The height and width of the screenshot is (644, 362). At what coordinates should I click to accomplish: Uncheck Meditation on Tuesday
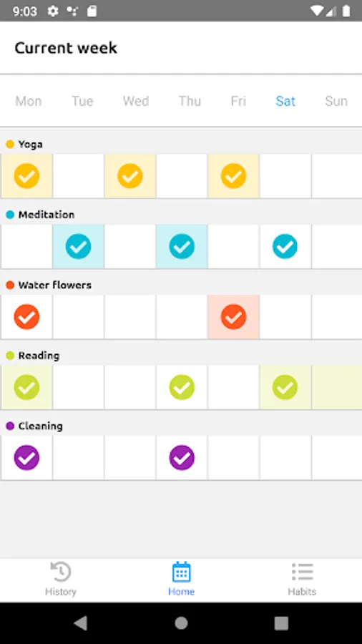[x=79, y=246]
